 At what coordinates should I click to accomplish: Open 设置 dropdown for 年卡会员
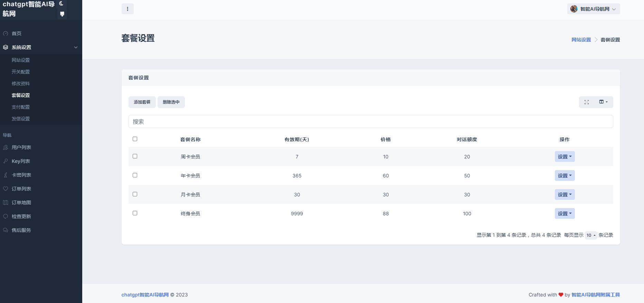click(565, 176)
